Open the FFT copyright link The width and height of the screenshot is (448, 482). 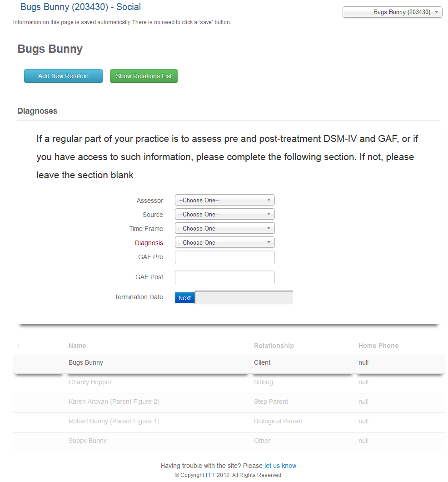[210, 475]
